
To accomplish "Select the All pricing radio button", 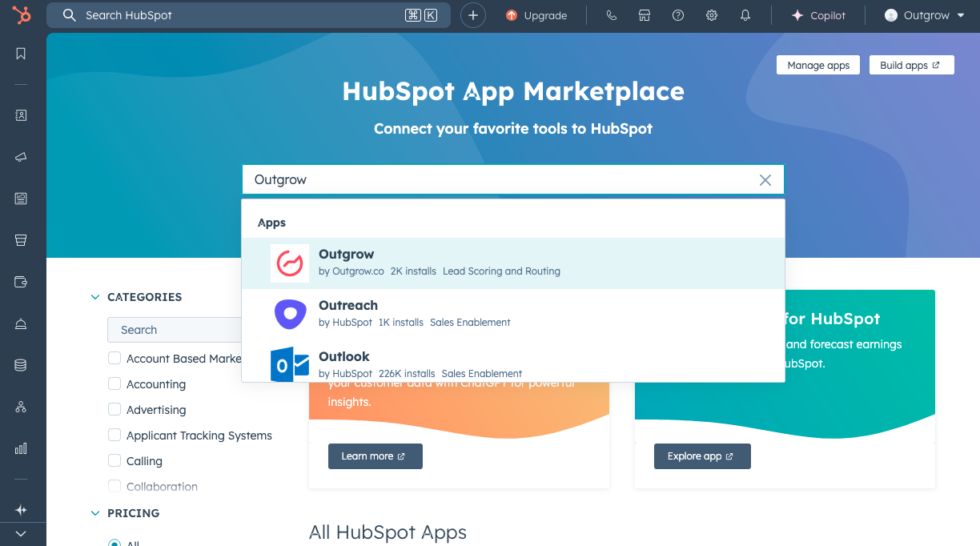I will tap(114, 543).
